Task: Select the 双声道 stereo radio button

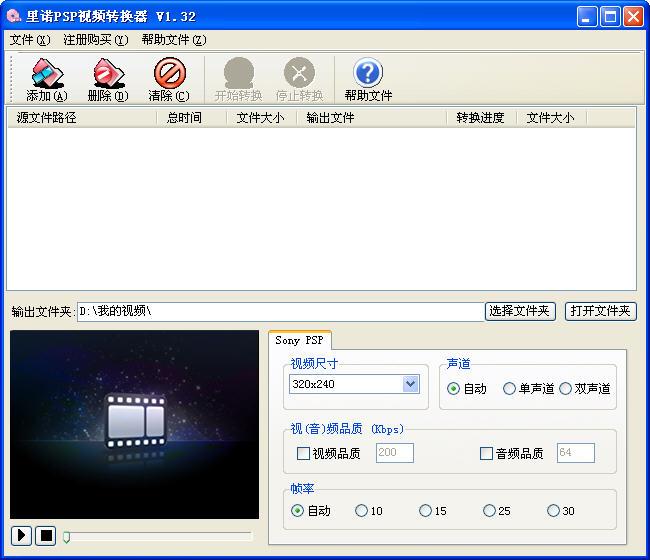Action: [565, 389]
